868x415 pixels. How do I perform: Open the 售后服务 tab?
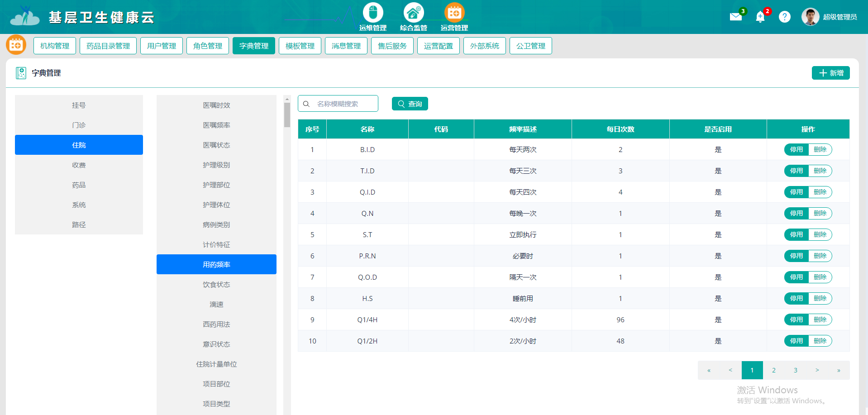coord(392,46)
